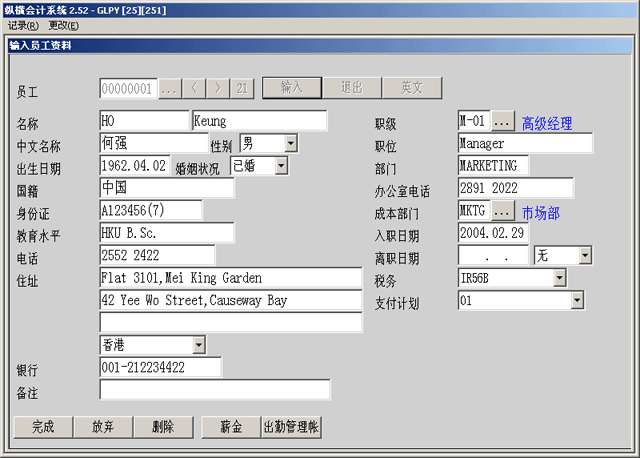Click the ID card field A123456(7)
The height and width of the screenshot is (458, 640).
pyautogui.click(x=151, y=211)
